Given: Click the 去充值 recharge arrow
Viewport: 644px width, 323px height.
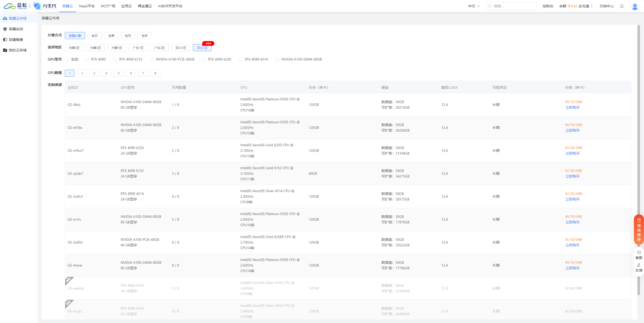Looking at the screenshot, I should (x=591, y=6).
